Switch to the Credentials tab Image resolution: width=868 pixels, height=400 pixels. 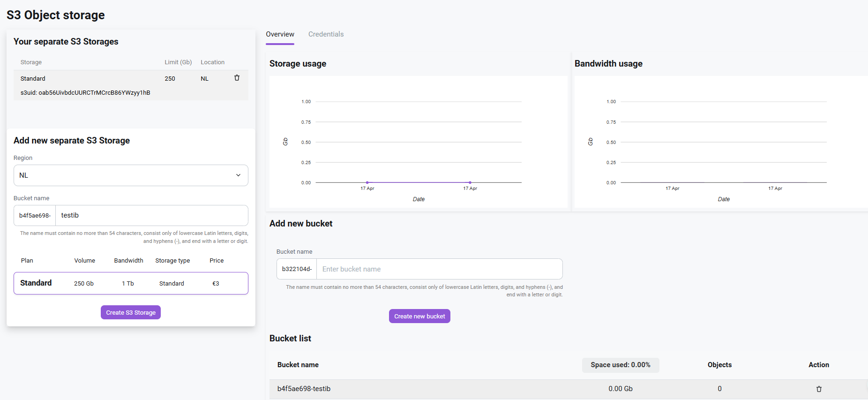pos(326,34)
